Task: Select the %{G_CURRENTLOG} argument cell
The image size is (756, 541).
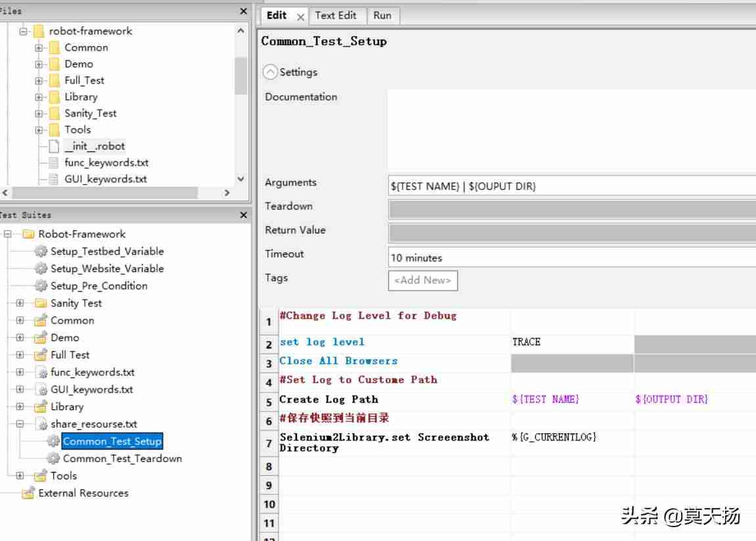Action: 572,443
